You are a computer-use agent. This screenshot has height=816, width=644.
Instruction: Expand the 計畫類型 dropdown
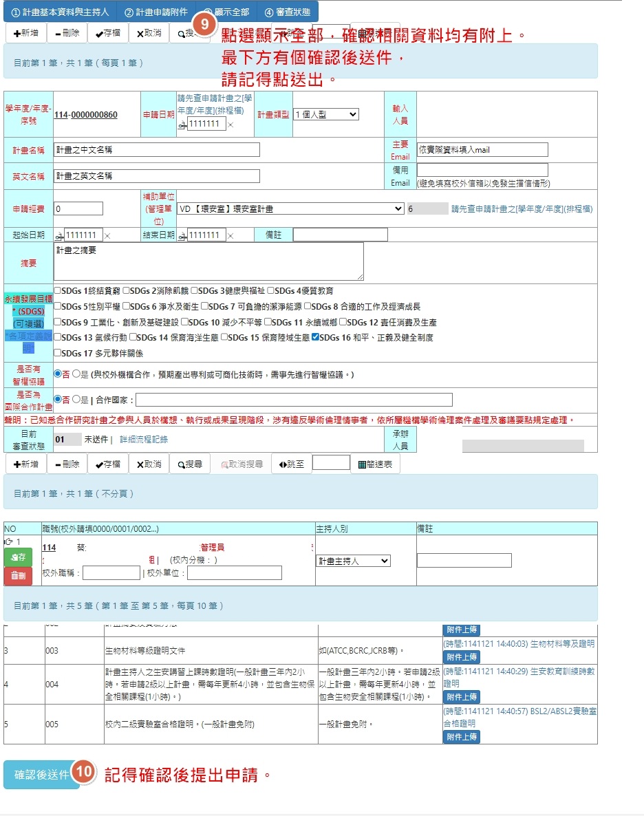pyautogui.click(x=325, y=115)
